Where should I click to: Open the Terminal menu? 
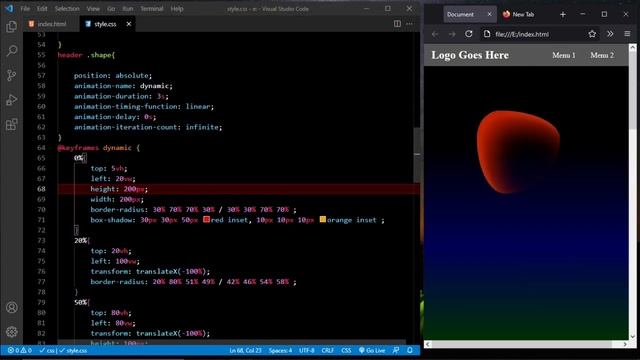tap(152, 9)
